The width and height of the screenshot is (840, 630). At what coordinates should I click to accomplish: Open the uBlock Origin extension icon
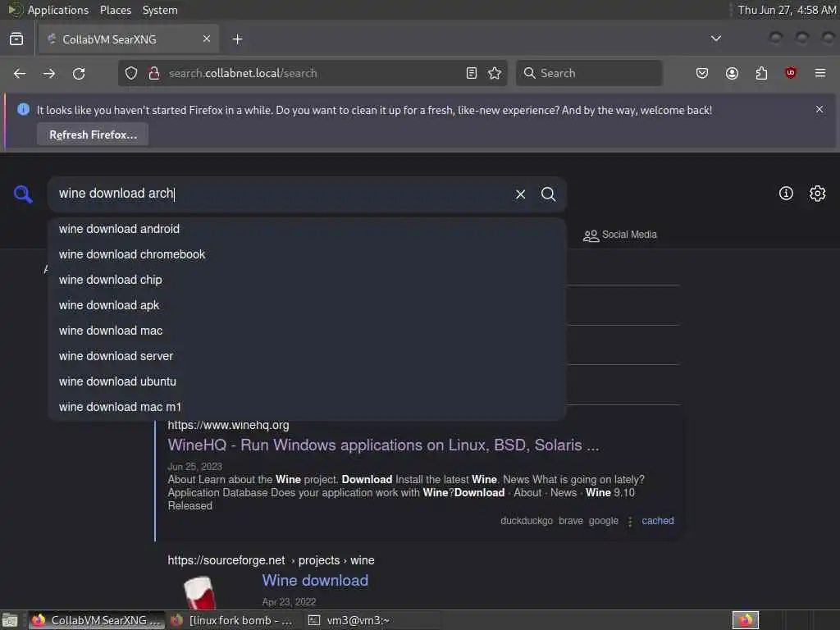point(790,73)
